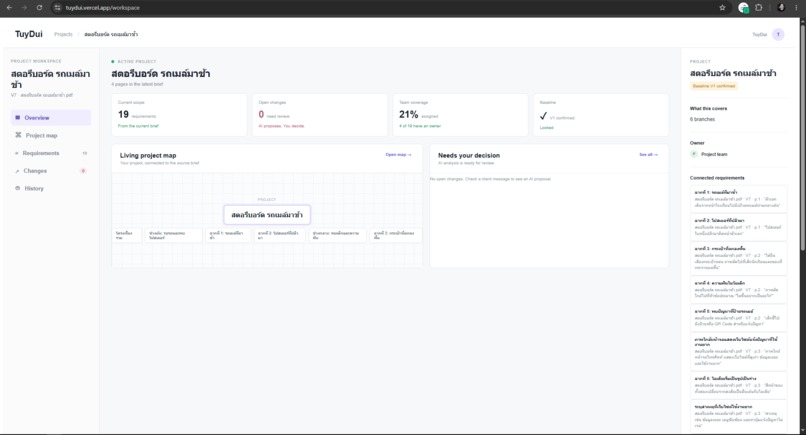Open connected requirement 'ฉากที่ 2'
The image size is (806, 435).
(x=738, y=227)
